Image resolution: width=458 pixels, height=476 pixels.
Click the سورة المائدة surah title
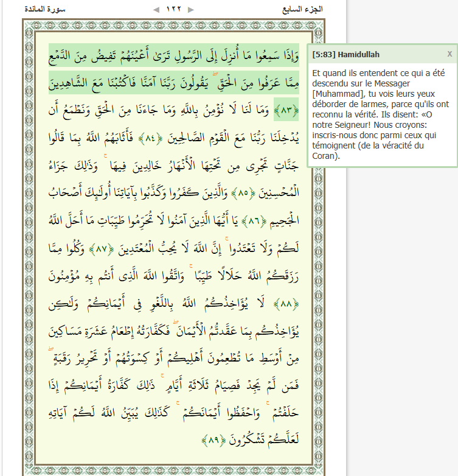coord(45,10)
